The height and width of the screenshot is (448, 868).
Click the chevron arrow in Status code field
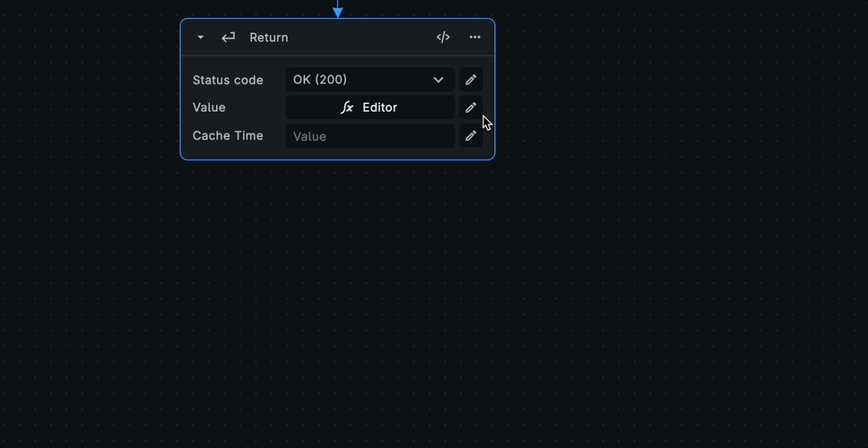coord(438,80)
